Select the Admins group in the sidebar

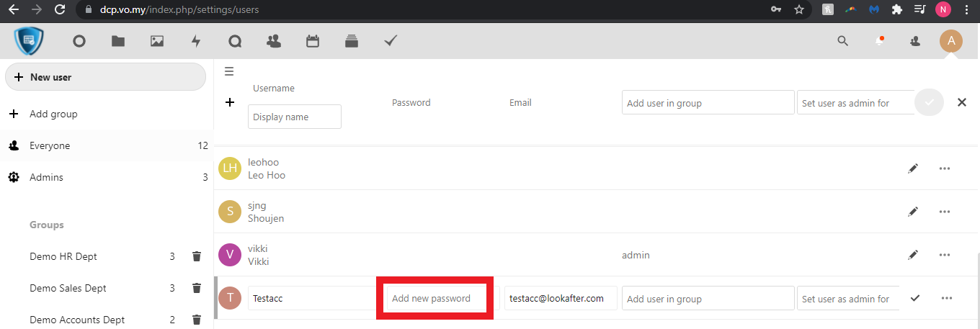pos(46,177)
